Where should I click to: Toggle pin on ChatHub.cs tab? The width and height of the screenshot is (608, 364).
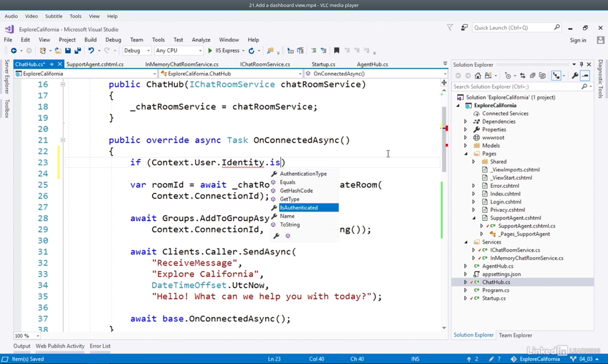click(x=52, y=64)
